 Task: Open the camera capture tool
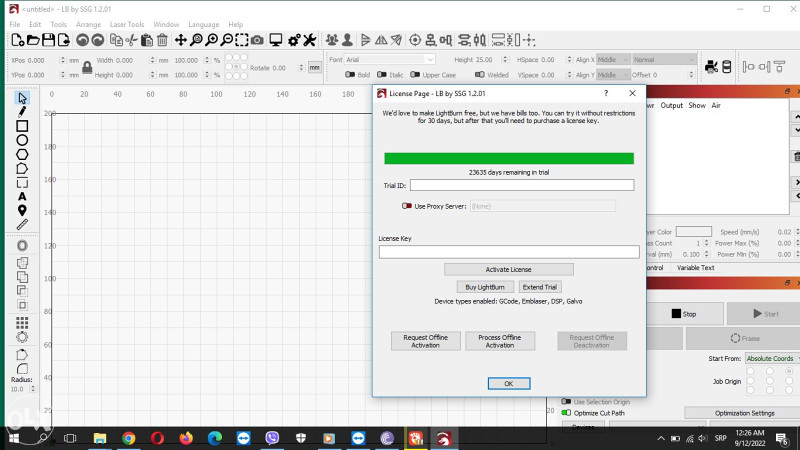click(257, 40)
